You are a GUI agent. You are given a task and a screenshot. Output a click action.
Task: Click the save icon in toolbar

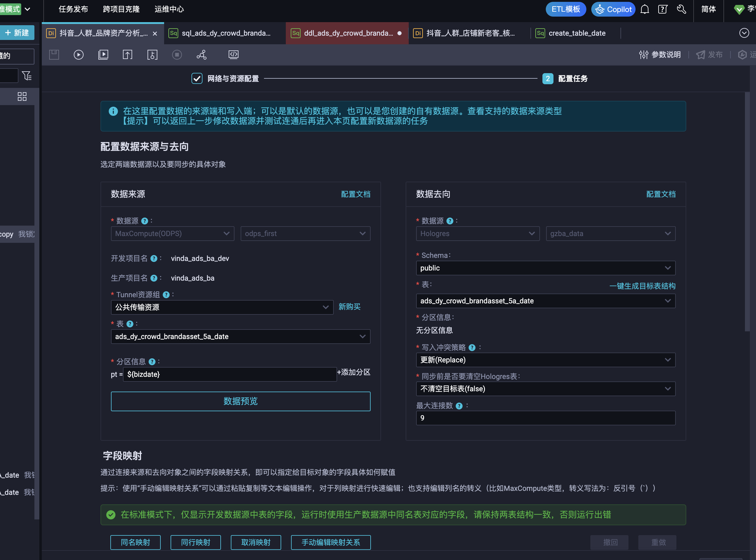(x=54, y=55)
